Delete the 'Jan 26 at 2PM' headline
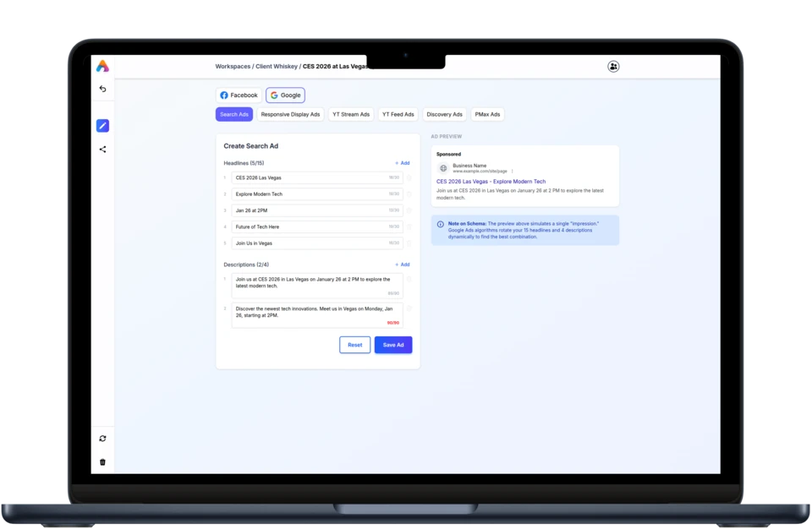 pyautogui.click(x=409, y=210)
